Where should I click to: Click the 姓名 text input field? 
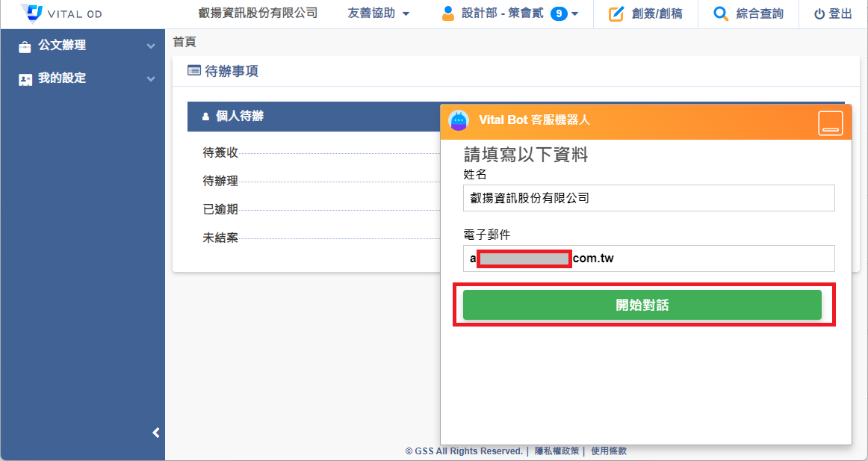click(648, 198)
